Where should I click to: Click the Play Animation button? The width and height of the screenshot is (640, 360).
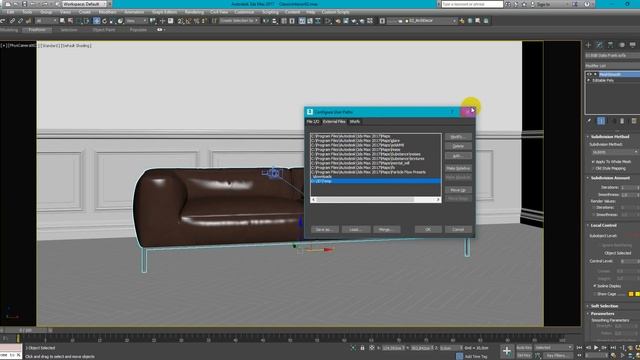click(x=596, y=348)
